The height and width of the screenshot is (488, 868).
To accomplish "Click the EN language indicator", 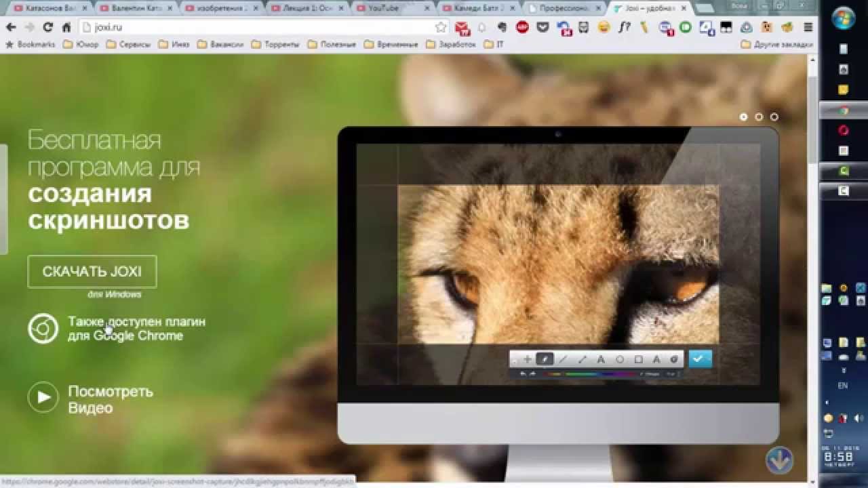I will pyautogui.click(x=843, y=385).
